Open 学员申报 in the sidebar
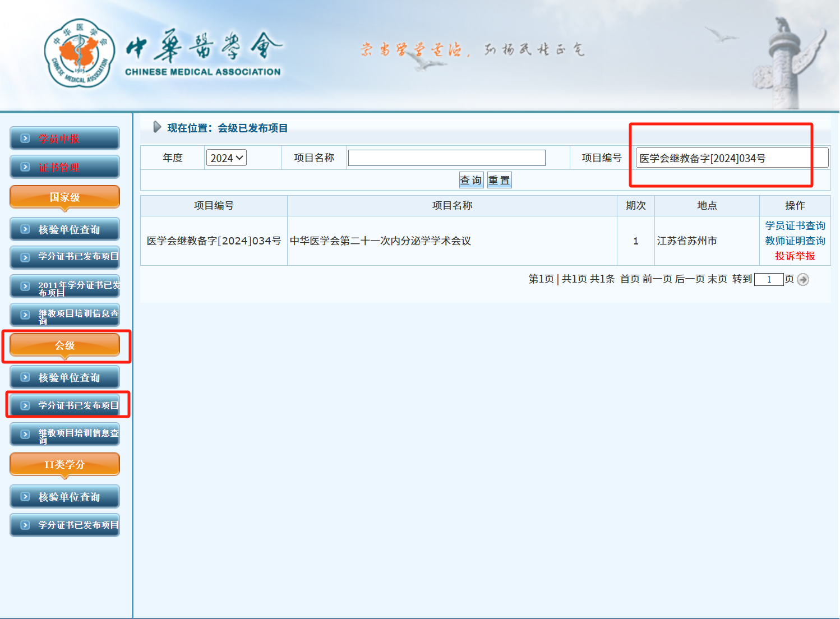This screenshot has height=619, width=840. [64, 138]
